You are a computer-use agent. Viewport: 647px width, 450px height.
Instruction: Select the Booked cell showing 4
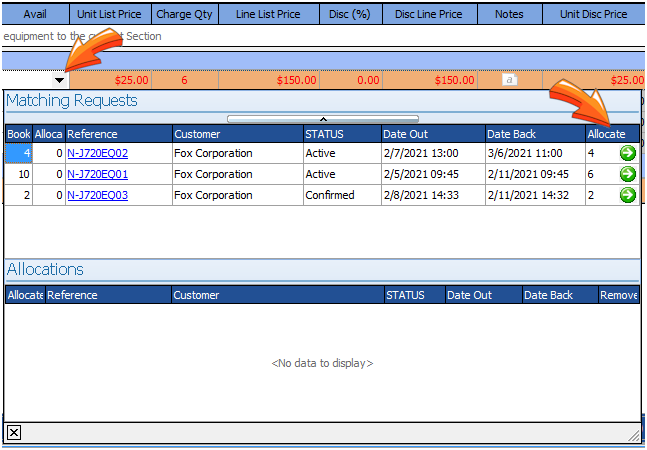pos(18,153)
